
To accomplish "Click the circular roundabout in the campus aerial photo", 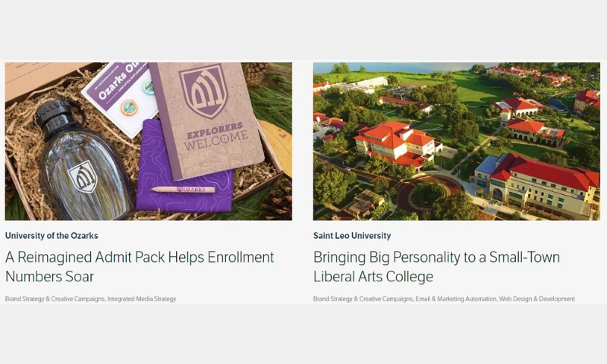I will [429, 193].
